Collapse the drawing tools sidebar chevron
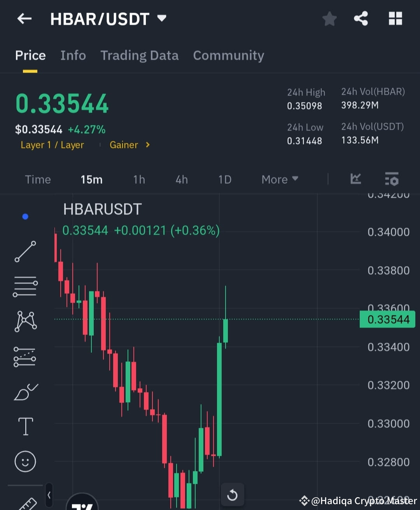 [49, 495]
